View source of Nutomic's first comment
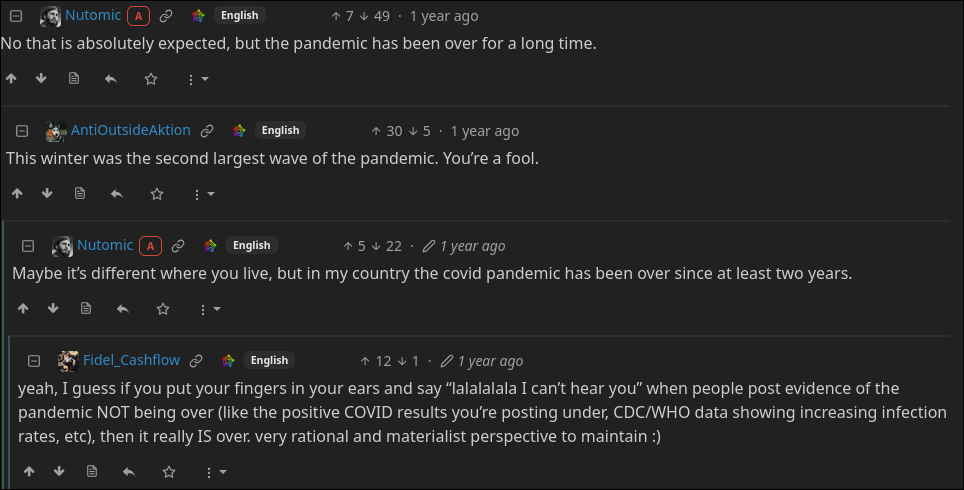This screenshot has width=964, height=490. 74,79
